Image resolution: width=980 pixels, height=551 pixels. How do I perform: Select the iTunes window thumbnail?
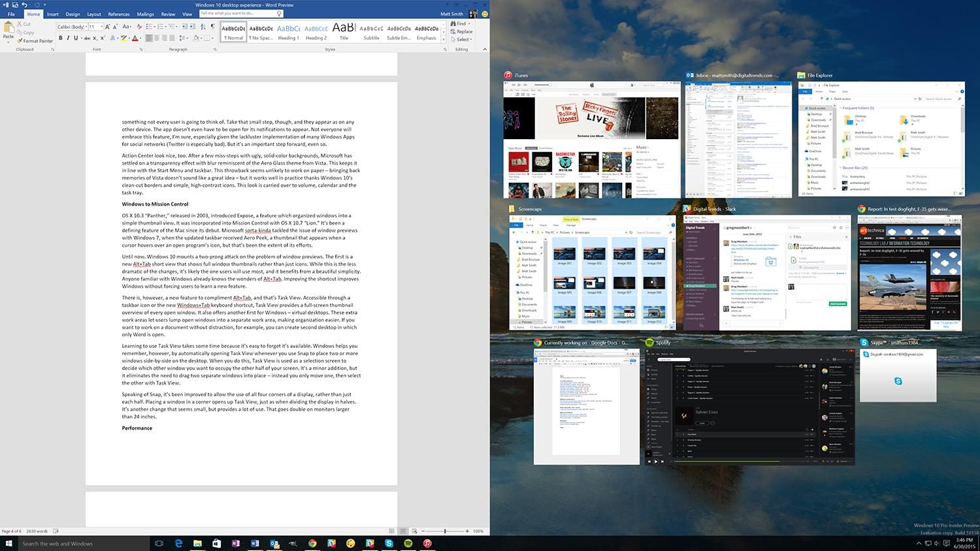tap(592, 140)
